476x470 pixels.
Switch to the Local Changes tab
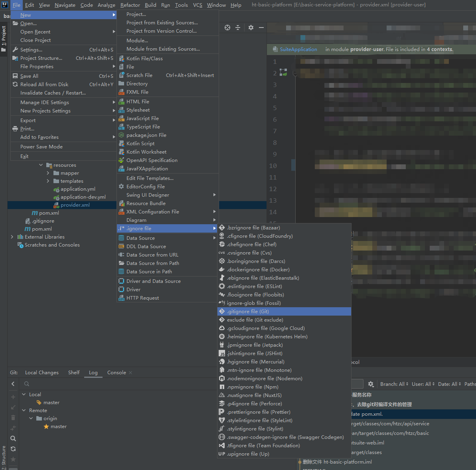coord(42,373)
